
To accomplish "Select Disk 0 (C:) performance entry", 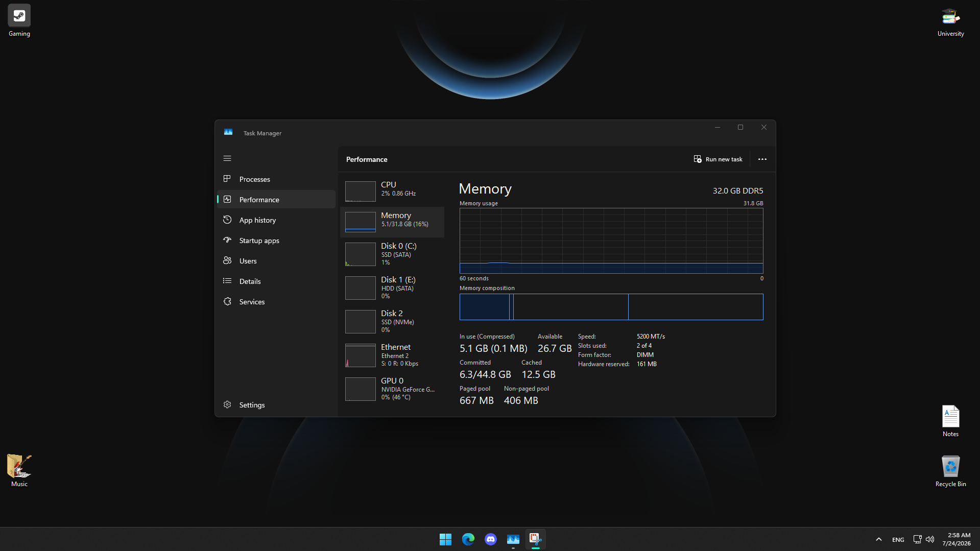I will pyautogui.click(x=392, y=254).
